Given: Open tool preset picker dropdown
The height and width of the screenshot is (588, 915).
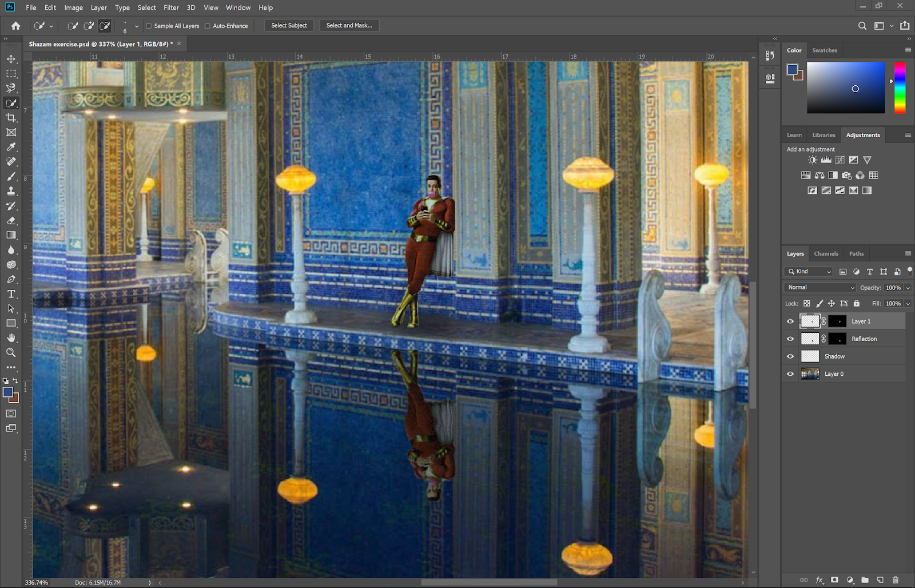Looking at the screenshot, I should [51, 26].
